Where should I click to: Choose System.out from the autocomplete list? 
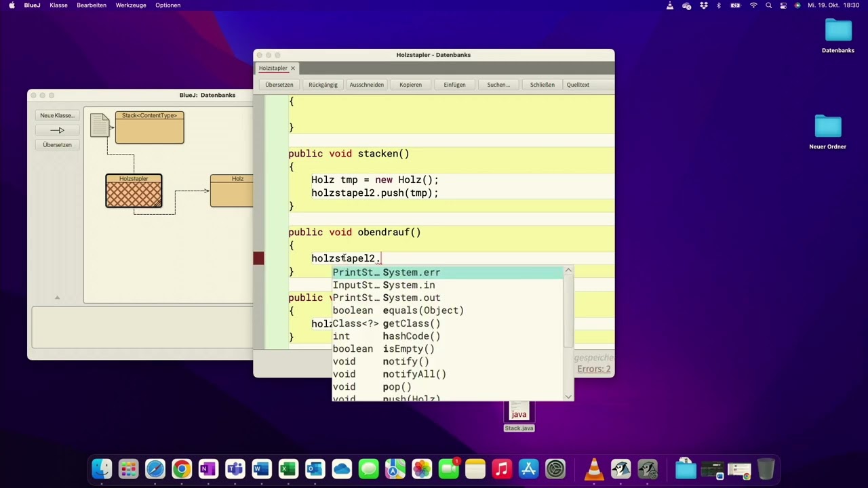pos(448,298)
